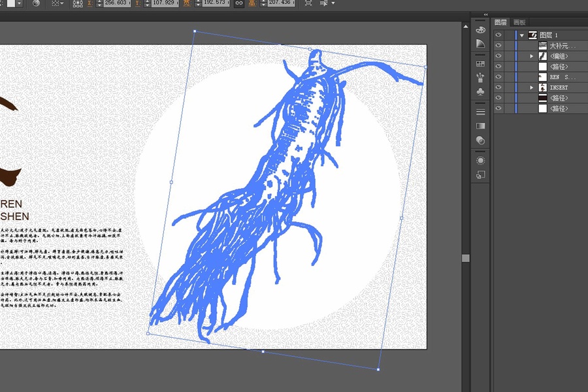Open the Brushes panel
Screen dimensions: 588x392
coord(480,78)
